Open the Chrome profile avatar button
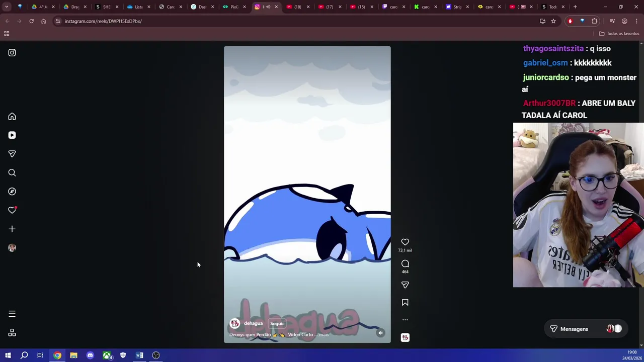The width and height of the screenshot is (644, 362). click(624, 21)
